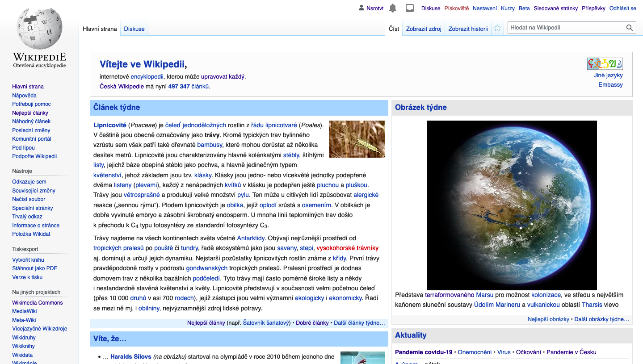The width and height of the screenshot is (643, 364).
Task: Click the Embassy link
Action: 610,85
